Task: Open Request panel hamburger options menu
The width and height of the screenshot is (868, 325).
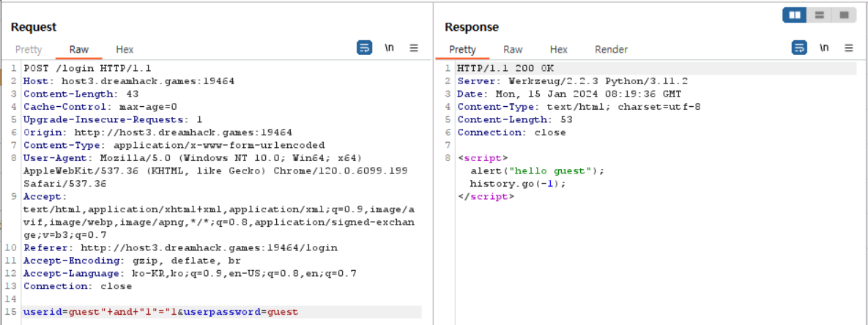Action: [x=414, y=48]
